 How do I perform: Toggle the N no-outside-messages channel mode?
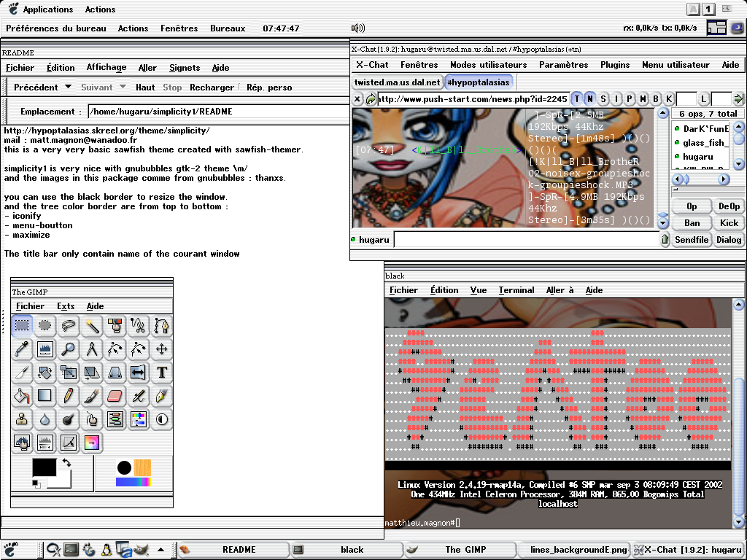pyautogui.click(x=589, y=99)
